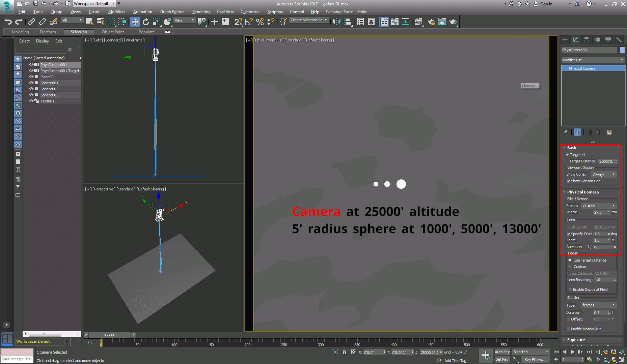Collapse the Basic rollout
The image size is (627, 364).
click(x=572, y=148)
